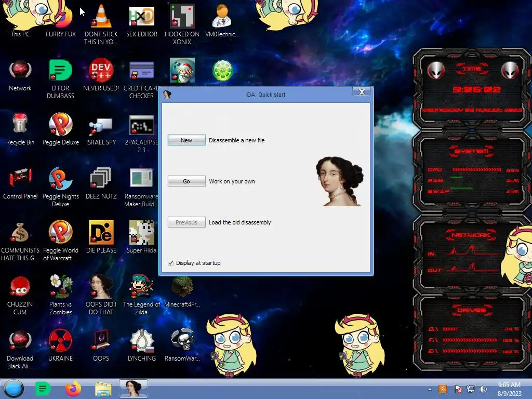Click the taskbar clock 9:05 AM
This screenshot has height=399, width=532.
point(509,389)
